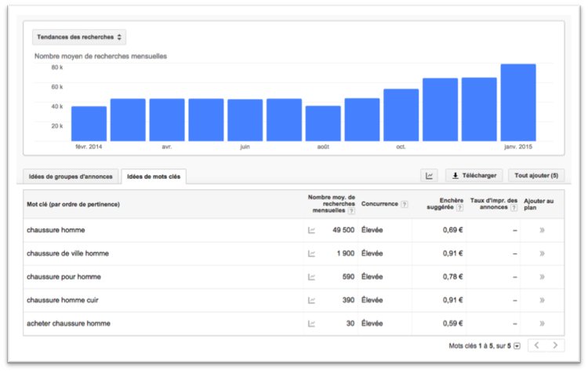Add chaussure de ville homme to plan
Image resolution: width=588 pixels, height=372 pixels.
[542, 253]
